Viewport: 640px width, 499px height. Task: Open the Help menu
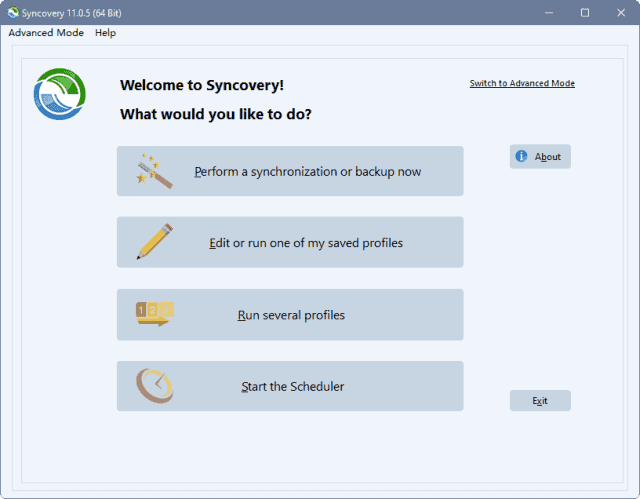pyautogui.click(x=105, y=33)
